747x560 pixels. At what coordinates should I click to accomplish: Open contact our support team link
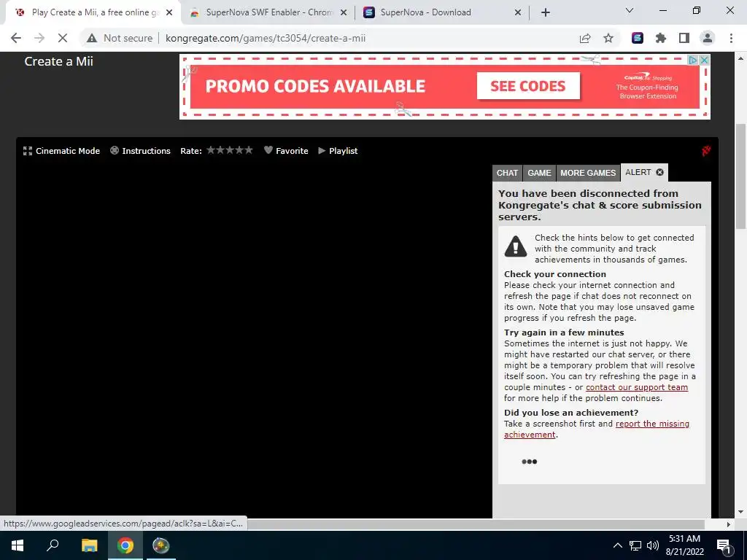[x=636, y=387]
